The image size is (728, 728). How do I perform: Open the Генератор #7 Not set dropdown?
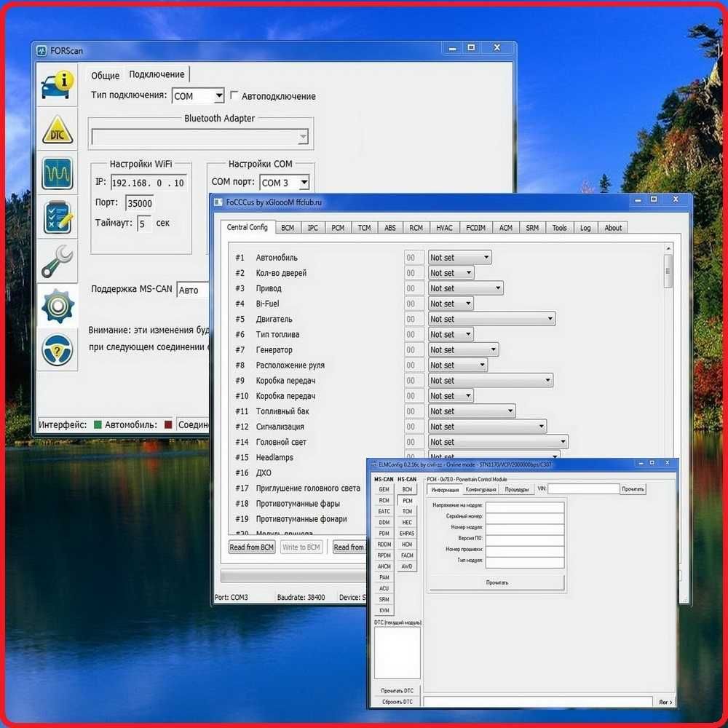[463, 349]
